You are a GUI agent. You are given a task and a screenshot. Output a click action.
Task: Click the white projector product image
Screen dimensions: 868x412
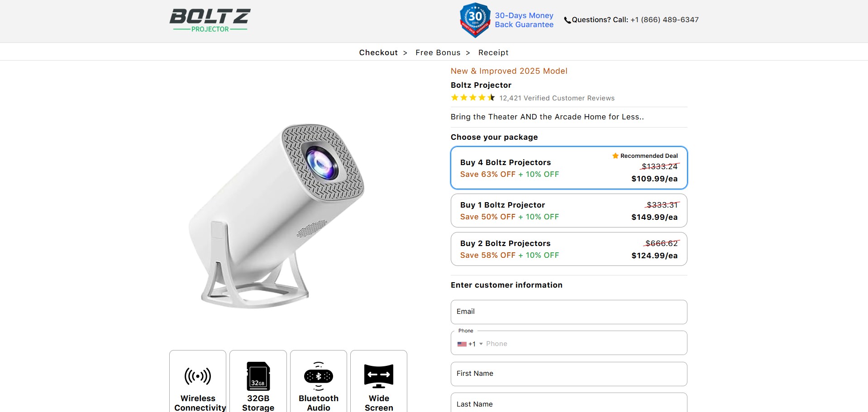[x=276, y=216]
